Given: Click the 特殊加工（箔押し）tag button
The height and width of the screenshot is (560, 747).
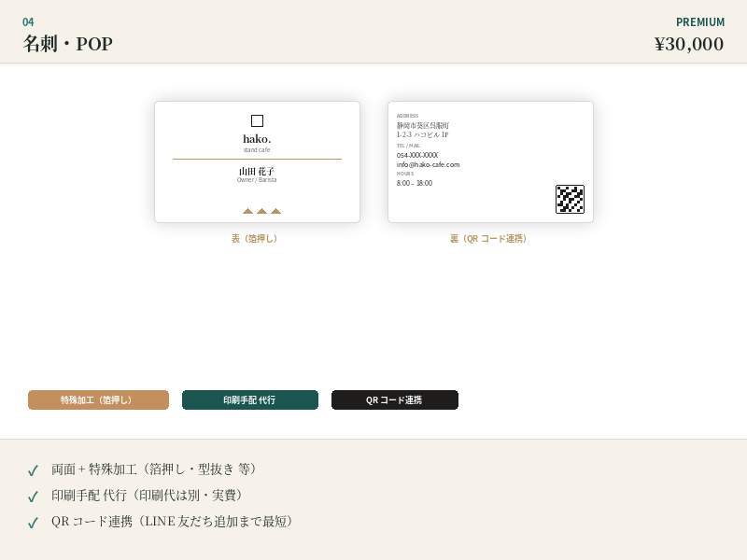Looking at the screenshot, I should [98, 400].
